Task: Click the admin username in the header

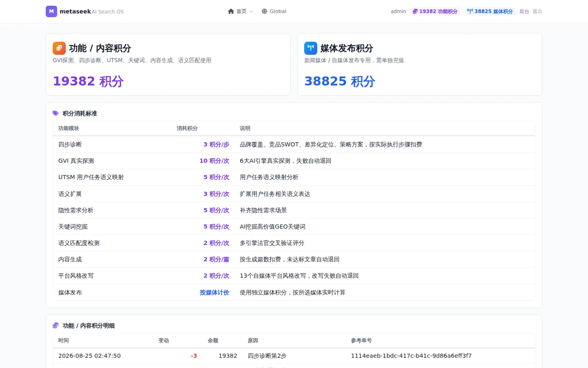Action: 398,11
